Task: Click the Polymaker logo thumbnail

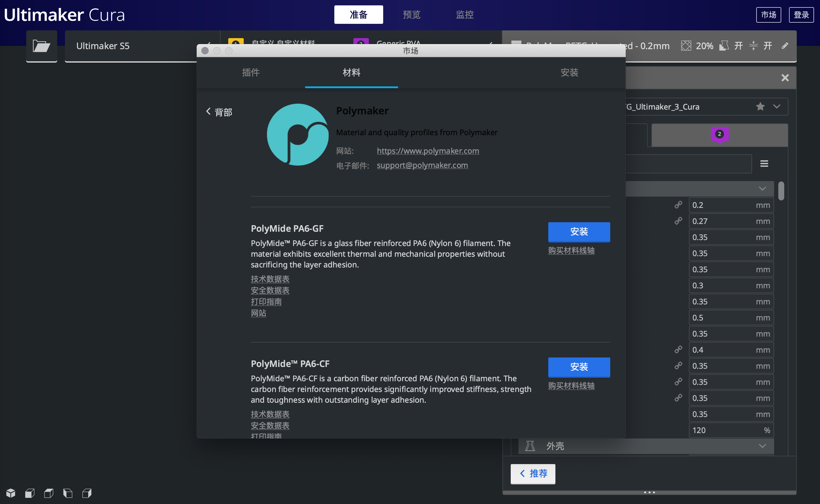Action: (x=297, y=134)
